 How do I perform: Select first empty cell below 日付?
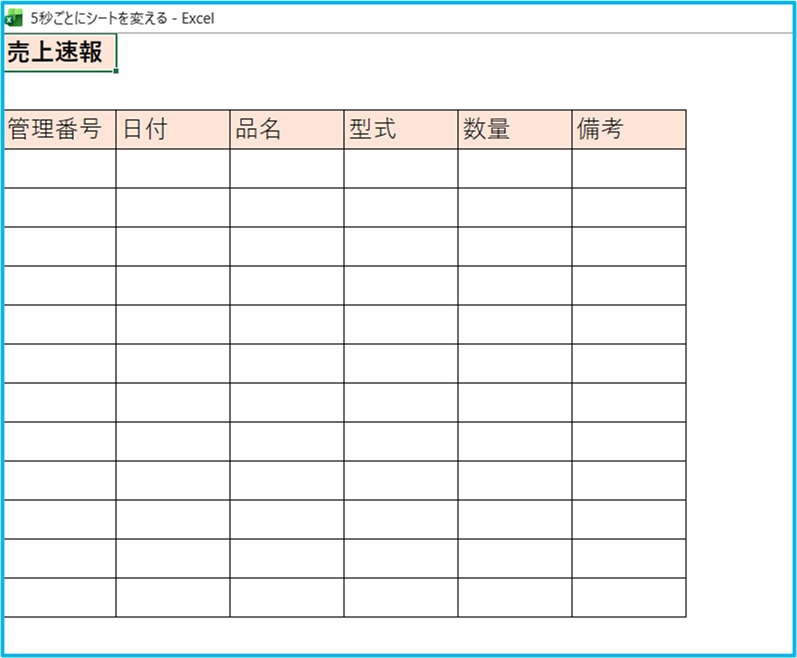click(172, 168)
